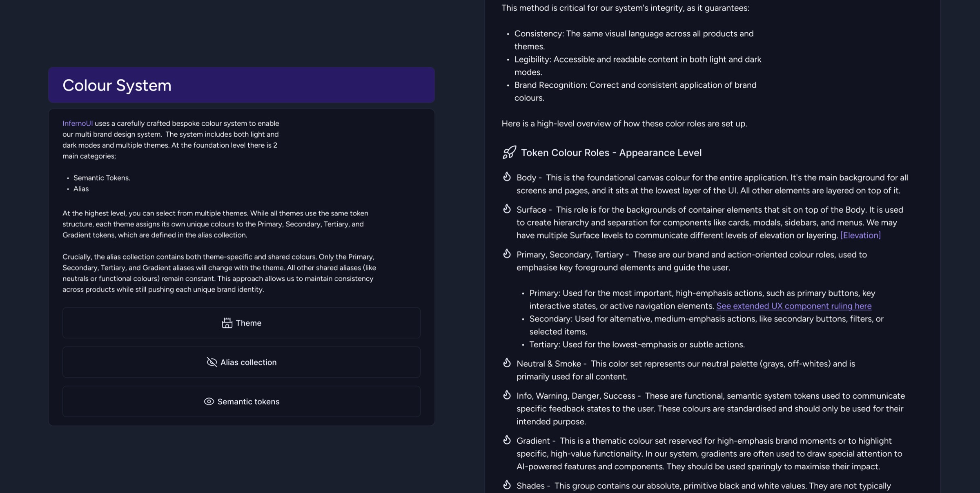The image size is (980, 493).
Task: Click the flame icon next to Gradient
Action: pyautogui.click(x=507, y=440)
